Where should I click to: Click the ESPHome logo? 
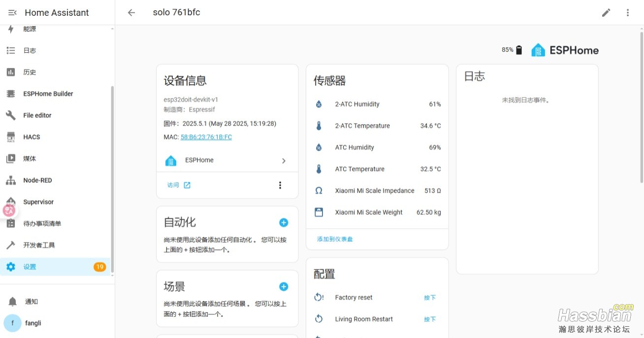(565, 50)
